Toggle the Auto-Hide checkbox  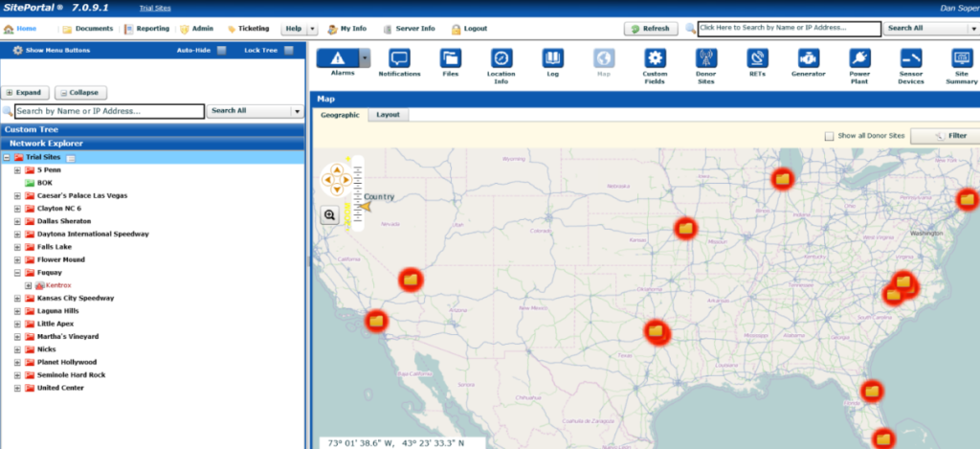tap(222, 51)
